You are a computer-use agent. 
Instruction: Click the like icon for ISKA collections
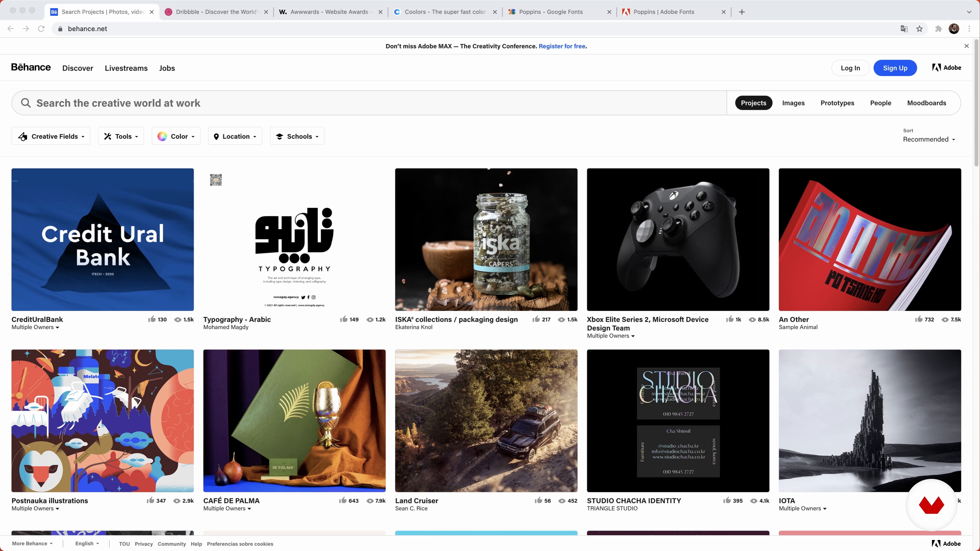point(536,319)
